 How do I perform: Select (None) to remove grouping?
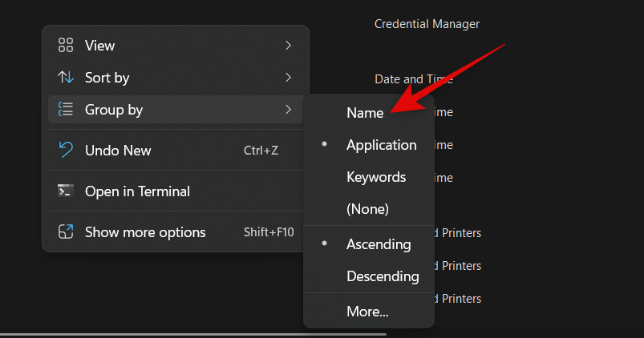(367, 209)
